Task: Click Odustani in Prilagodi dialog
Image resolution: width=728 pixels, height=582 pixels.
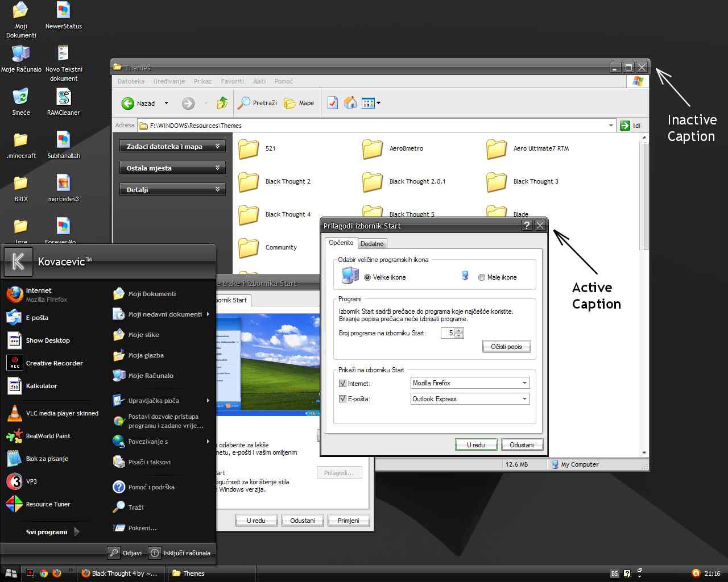Action: point(522,445)
